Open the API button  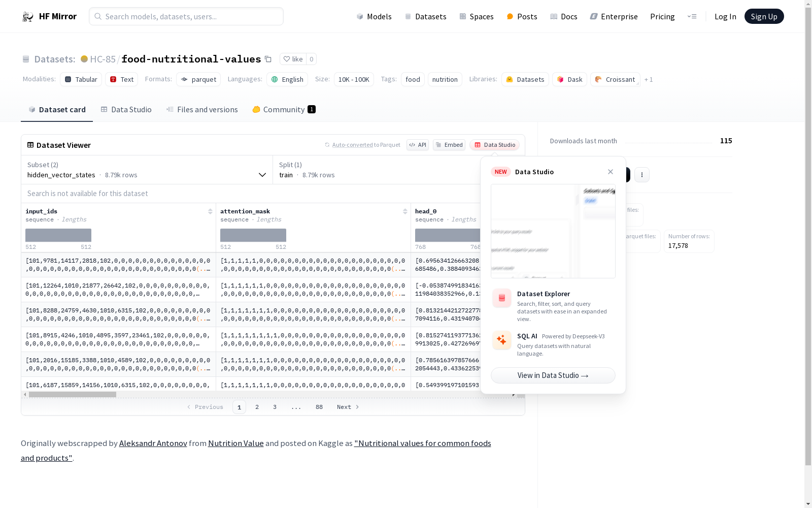click(418, 145)
